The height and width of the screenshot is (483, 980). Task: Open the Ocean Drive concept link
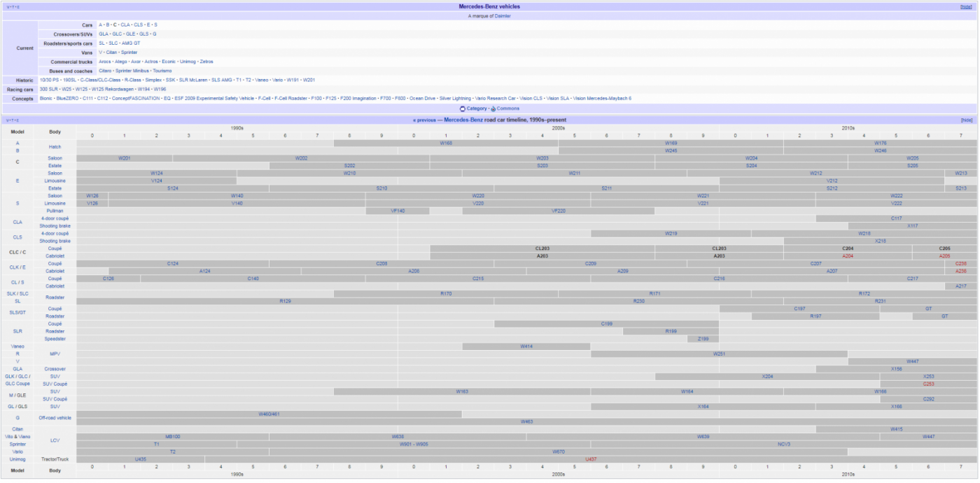pyautogui.click(x=422, y=98)
